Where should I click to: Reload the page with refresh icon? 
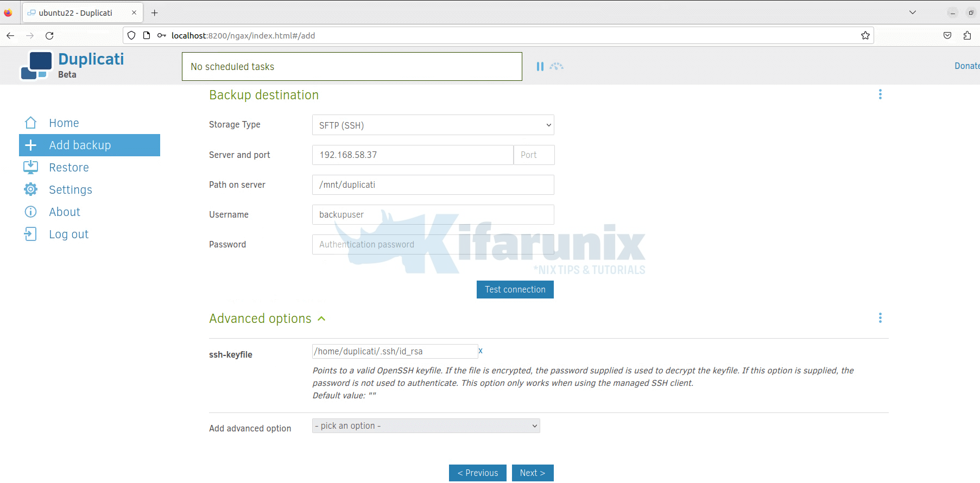(49, 35)
